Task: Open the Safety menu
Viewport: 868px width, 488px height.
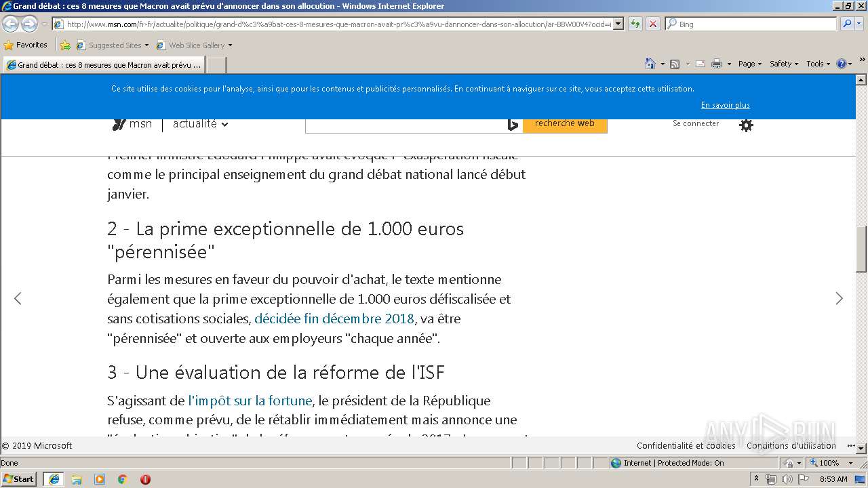Action: tap(783, 64)
